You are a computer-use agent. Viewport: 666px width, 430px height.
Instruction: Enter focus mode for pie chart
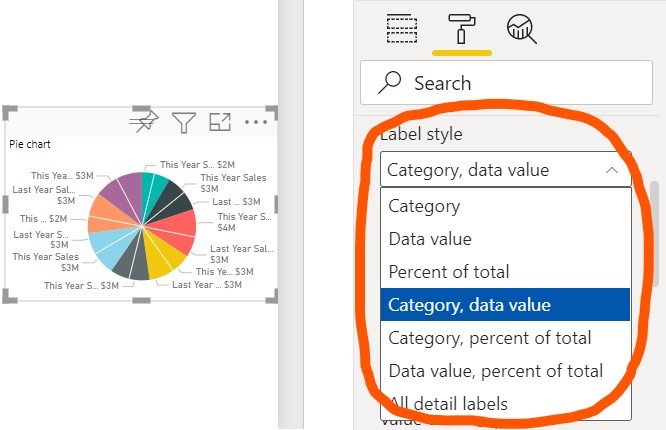(220, 122)
